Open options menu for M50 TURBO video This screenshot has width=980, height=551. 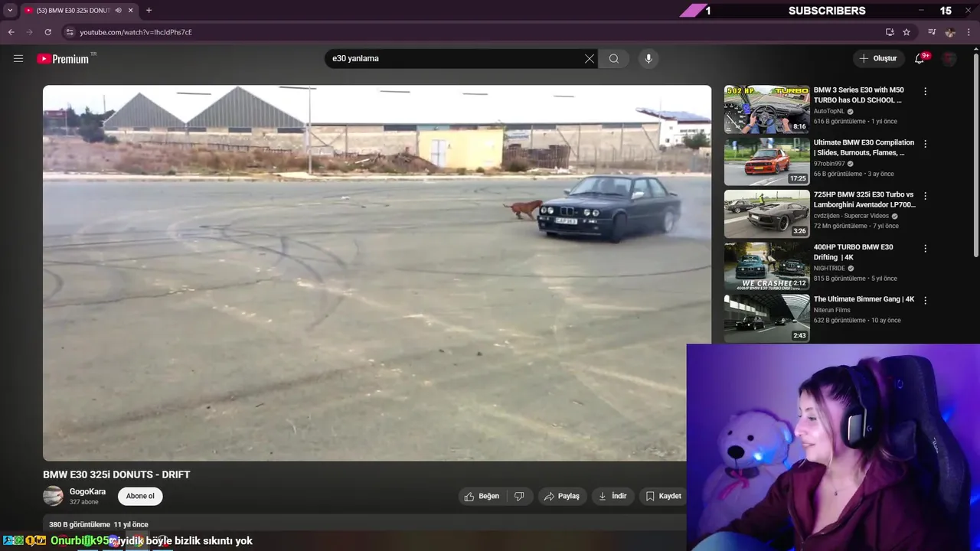[925, 91]
